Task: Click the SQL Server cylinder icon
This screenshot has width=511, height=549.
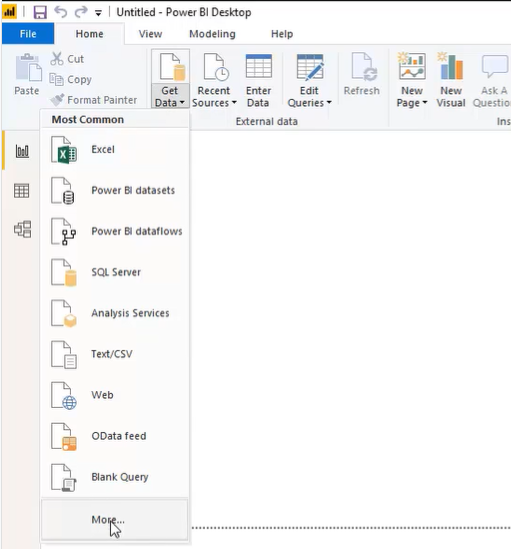Action: tap(64, 273)
